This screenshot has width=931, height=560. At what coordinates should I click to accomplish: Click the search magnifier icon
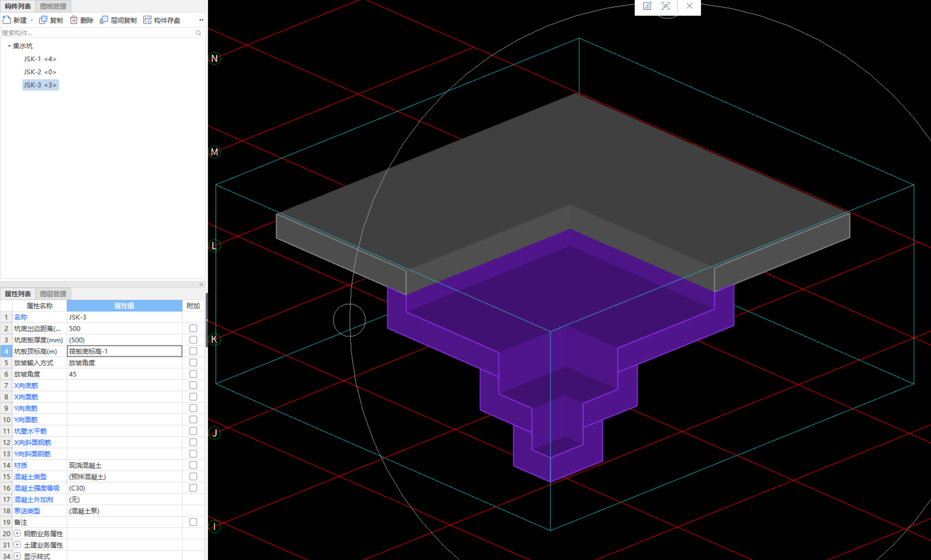pos(198,33)
